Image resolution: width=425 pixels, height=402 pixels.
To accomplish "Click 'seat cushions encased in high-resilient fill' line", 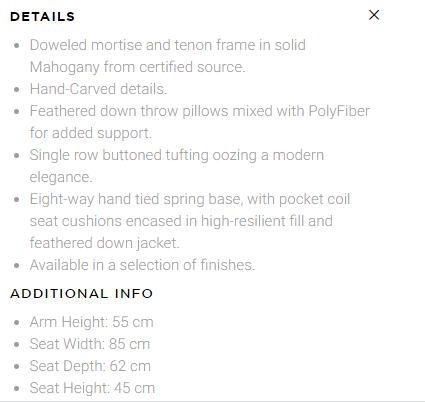I will point(181,221).
